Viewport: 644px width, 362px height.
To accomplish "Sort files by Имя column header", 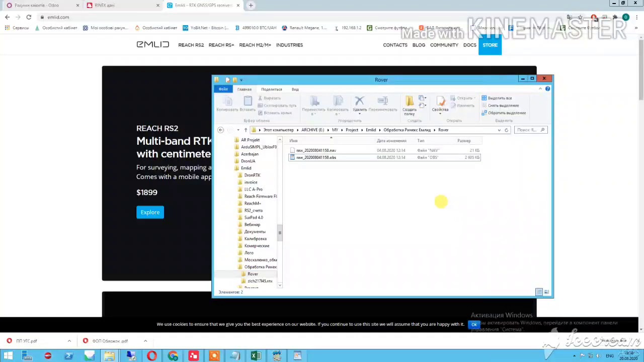I will coord(293,141).
